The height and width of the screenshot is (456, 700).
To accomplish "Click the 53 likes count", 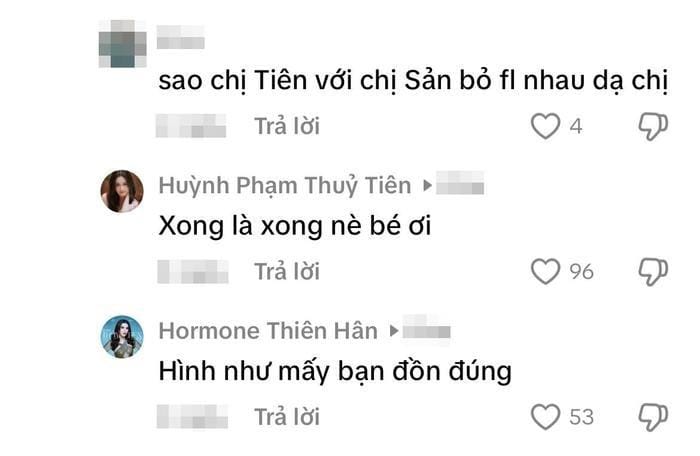I will coord(581,417).
